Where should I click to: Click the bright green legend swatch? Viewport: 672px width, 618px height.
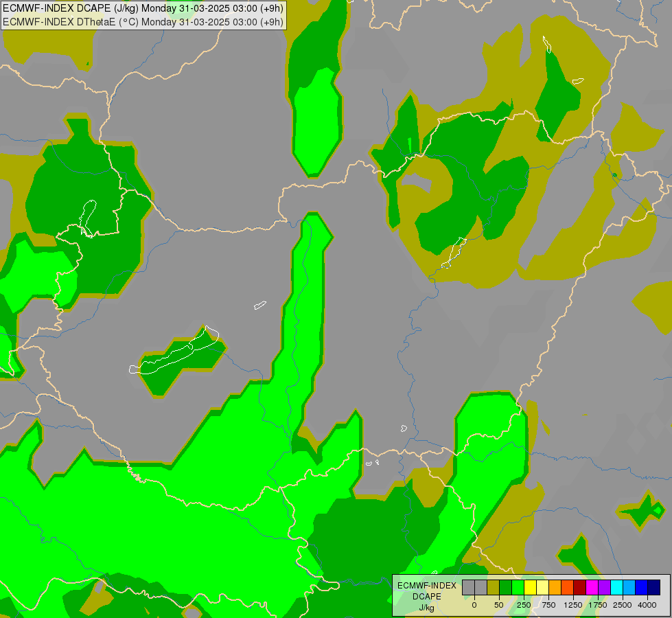(518, 588)
